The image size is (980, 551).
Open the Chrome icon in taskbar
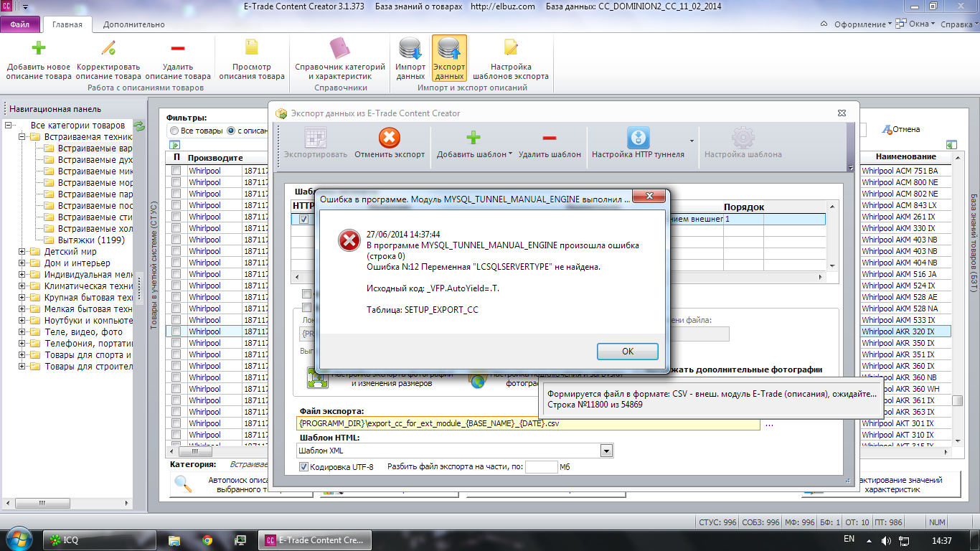coord(207,540)
